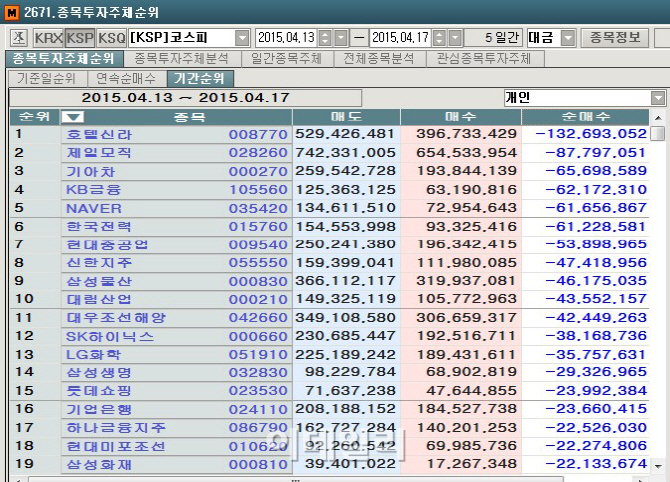Select the 대림산업 stock row
The width and height of the screenshot is (670, 482).
(329, 299)
